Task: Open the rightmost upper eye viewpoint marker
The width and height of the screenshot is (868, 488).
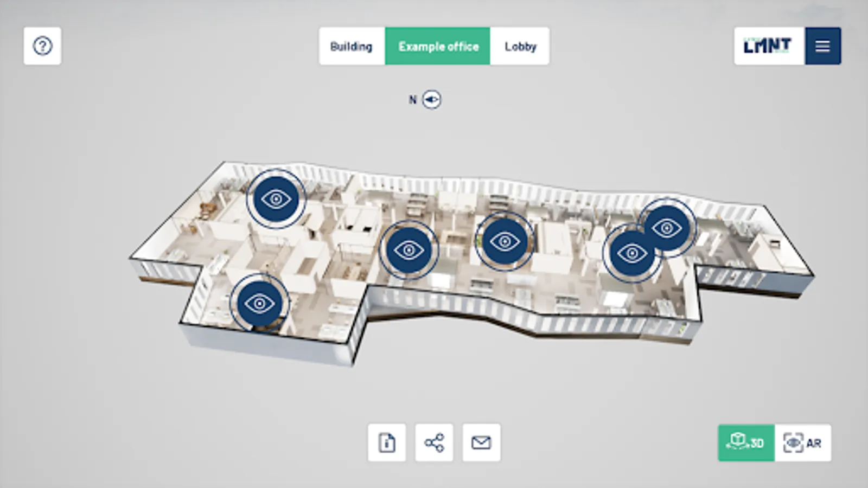Action: tap(667, 228)
